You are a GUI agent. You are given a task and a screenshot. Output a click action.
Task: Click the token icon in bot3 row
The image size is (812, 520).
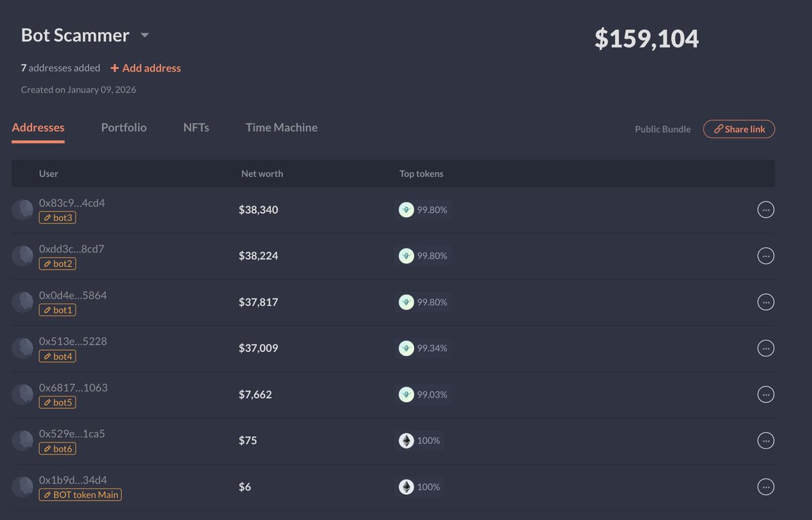click(x=406, y=210)
